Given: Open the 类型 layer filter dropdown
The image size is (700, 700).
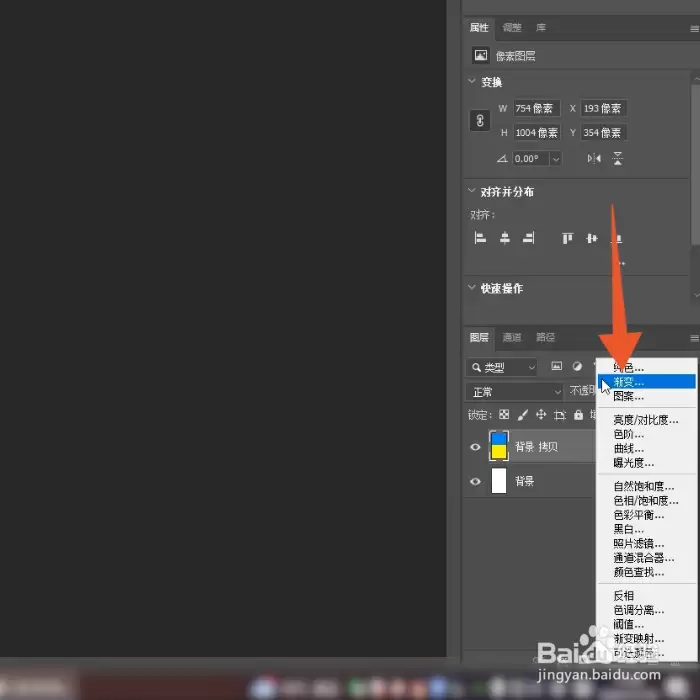Looking at the screenshot, I should click(502, 367).
